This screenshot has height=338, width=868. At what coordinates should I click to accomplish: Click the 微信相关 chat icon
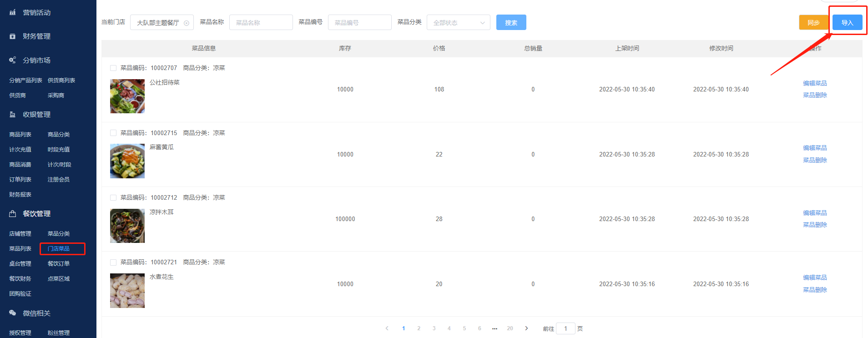tap(13, 313)
